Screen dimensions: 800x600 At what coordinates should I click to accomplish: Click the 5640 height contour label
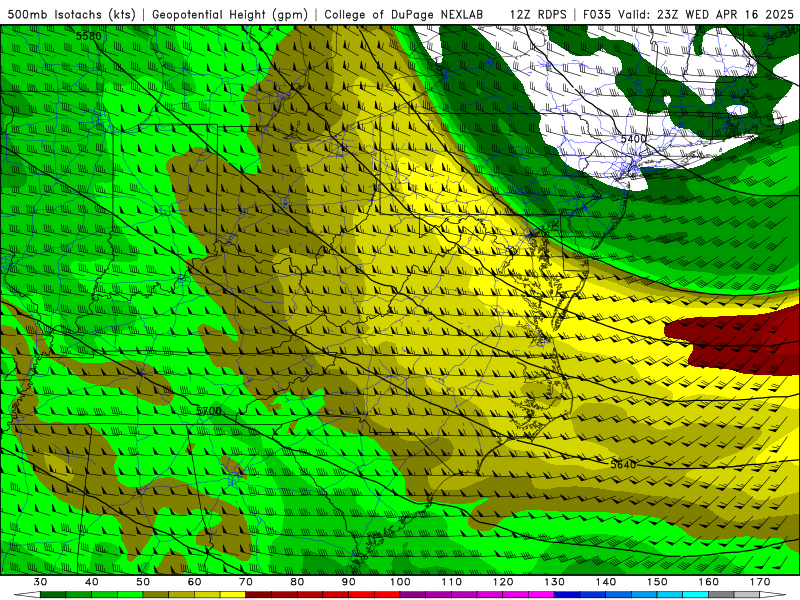623,464
